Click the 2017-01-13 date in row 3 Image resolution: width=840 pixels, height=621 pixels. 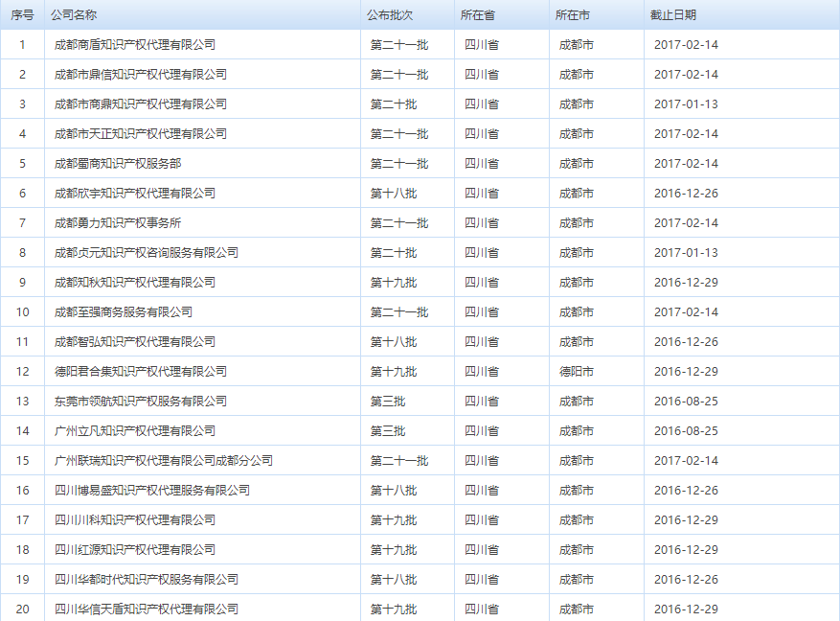(x=686, y=104)
